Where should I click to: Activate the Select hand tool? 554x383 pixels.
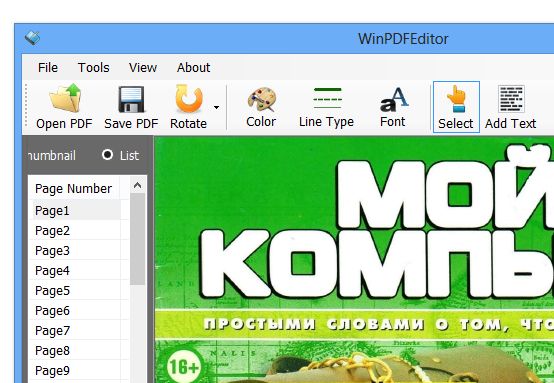pos(456,107)
